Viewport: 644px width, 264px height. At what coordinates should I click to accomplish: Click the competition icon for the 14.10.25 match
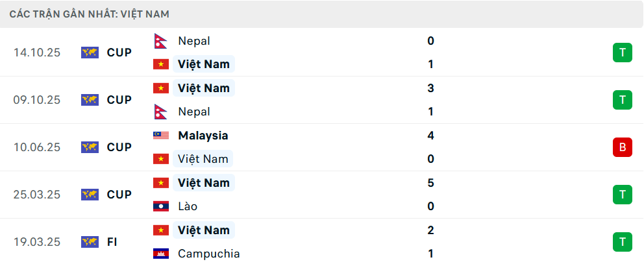(90, 53)
